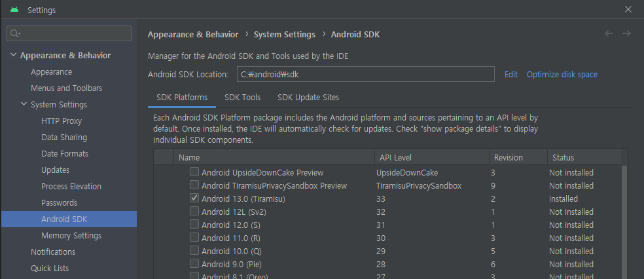Close the Settings dialog
The height and width of the screenshot is (279, 644).
[628, 9]
